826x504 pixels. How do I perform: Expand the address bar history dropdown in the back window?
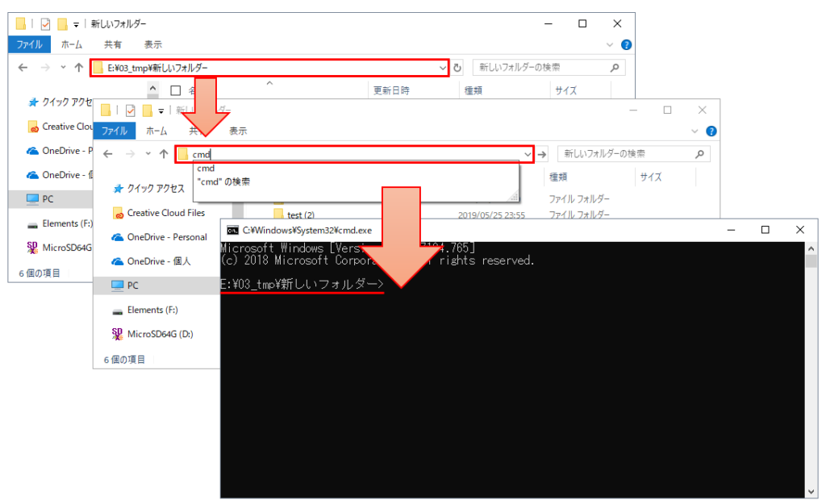(x=442, y=68)
